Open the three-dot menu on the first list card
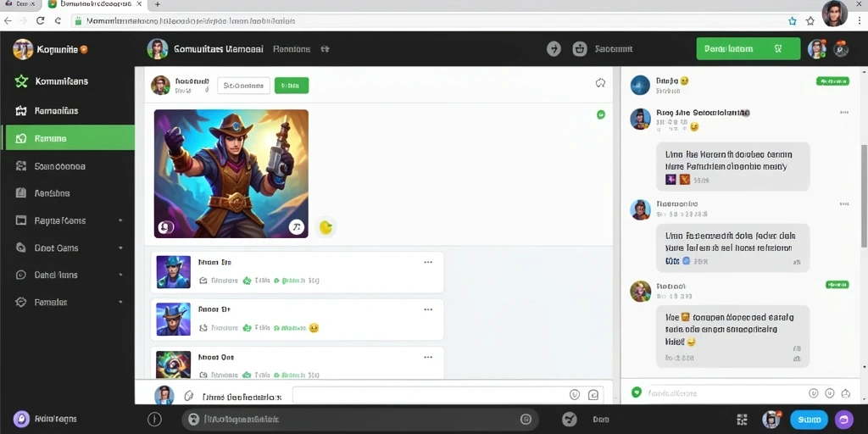Image resolution: width=868 pixels, height=434 pixels. (428, 263)
